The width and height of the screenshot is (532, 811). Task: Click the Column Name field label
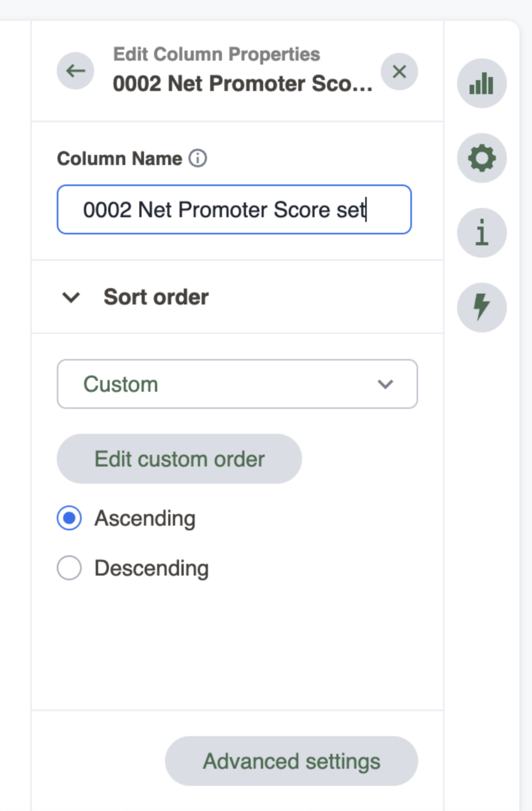[119, 158]
